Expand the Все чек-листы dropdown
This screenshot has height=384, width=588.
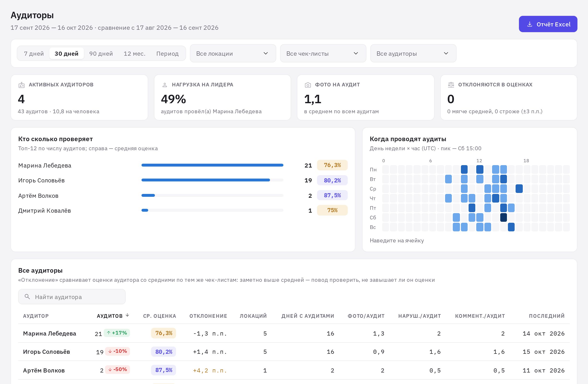click(x=323, y=54)
